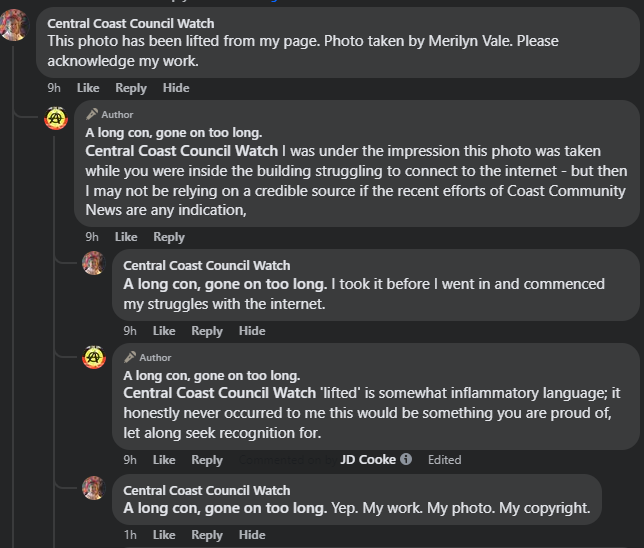Screen dimensions: 644x548
Task: Like the 'under the impression' author reply
Action: [x=126, y=237]
